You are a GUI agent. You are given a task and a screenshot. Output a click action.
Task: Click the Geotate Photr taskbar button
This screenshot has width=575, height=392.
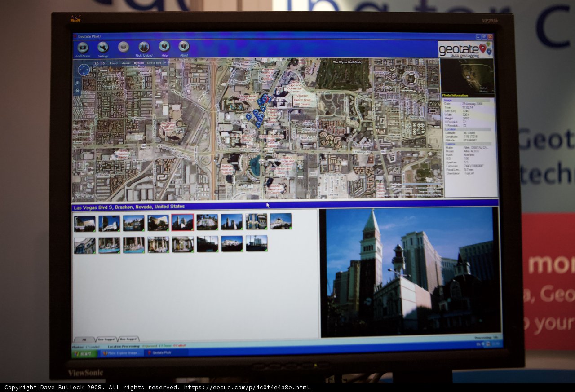point(165,353)
